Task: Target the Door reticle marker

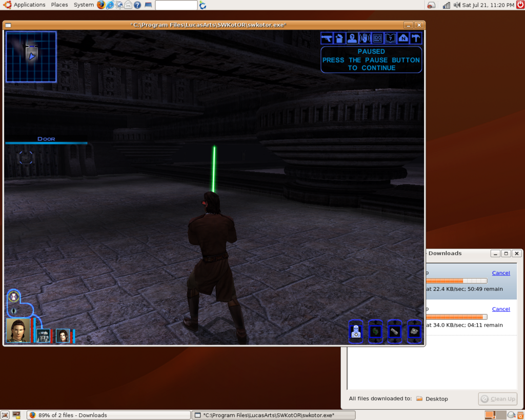Action: tap(26, 157)
